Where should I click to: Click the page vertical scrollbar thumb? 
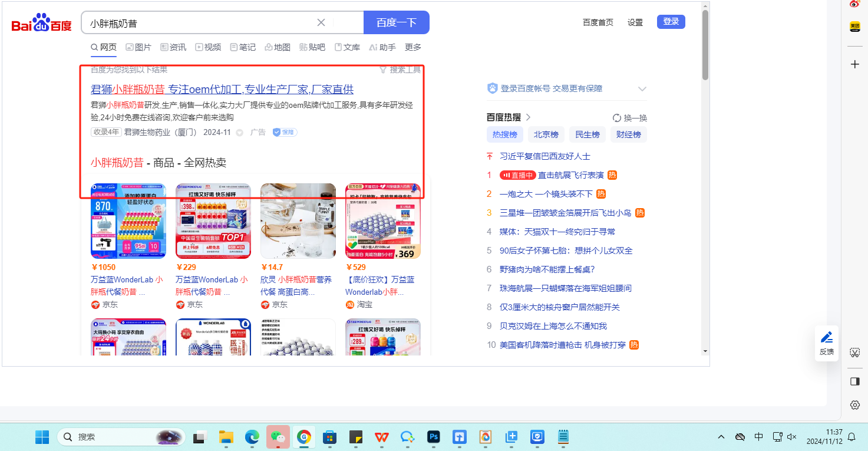705,44
